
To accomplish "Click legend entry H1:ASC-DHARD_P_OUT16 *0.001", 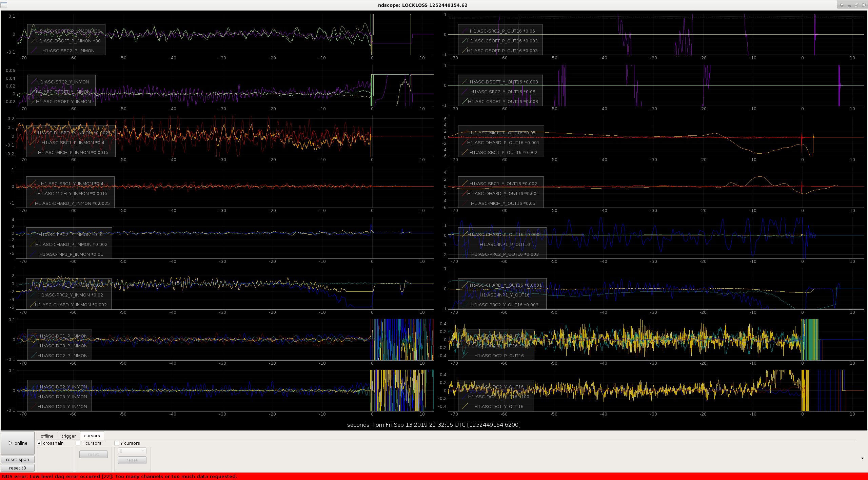I will 503,142.
